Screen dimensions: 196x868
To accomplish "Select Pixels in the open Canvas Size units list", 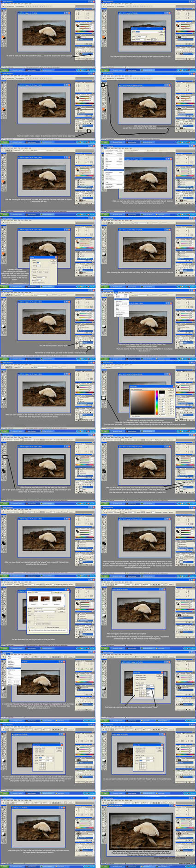I will pyautogui.click(x=150, y=689).
